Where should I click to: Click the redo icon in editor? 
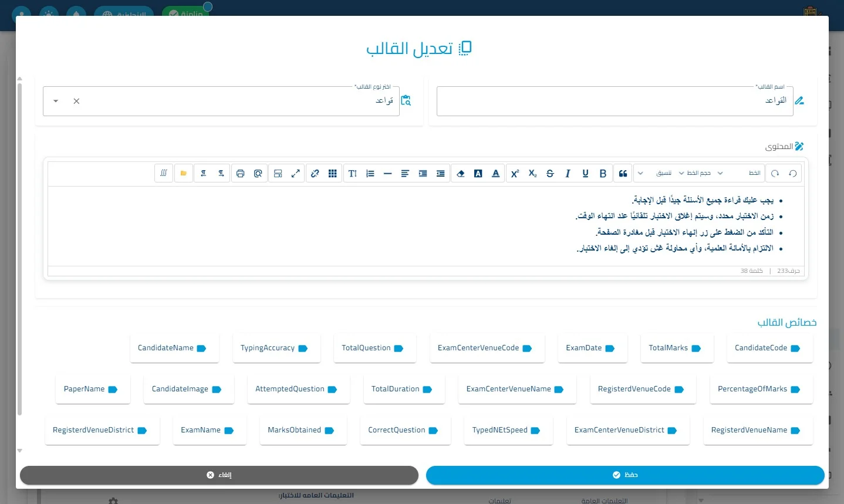coord(775,174)
